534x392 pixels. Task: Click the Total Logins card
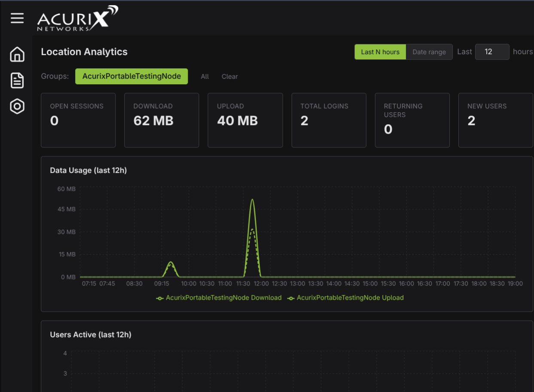coord(329,120)
